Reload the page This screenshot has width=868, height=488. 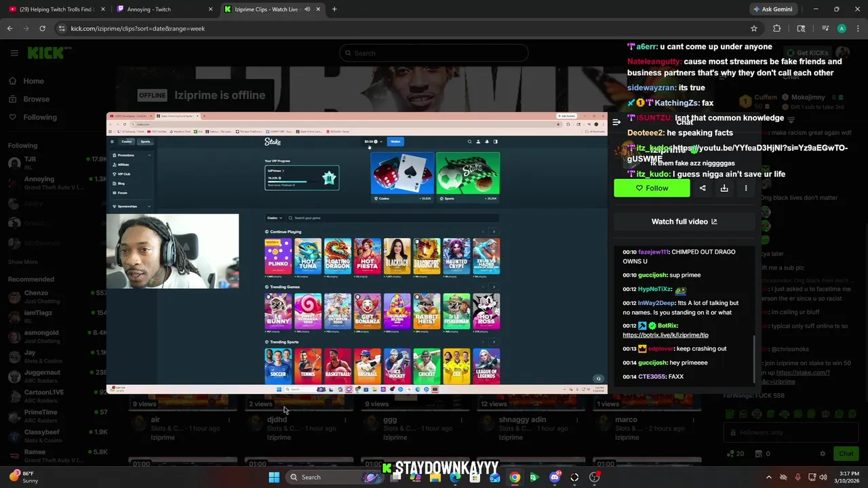tap(42, 28)
